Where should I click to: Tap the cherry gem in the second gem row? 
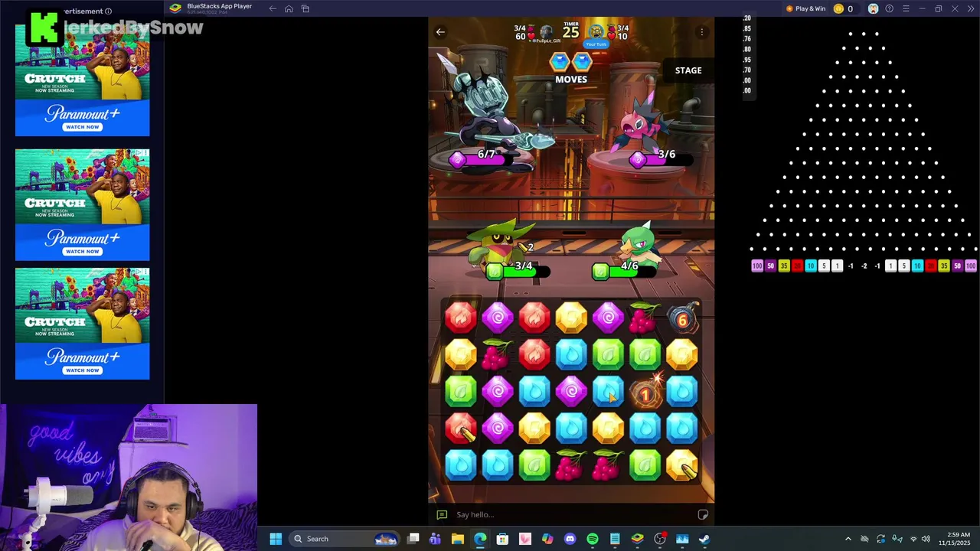[x=498, y=354]
